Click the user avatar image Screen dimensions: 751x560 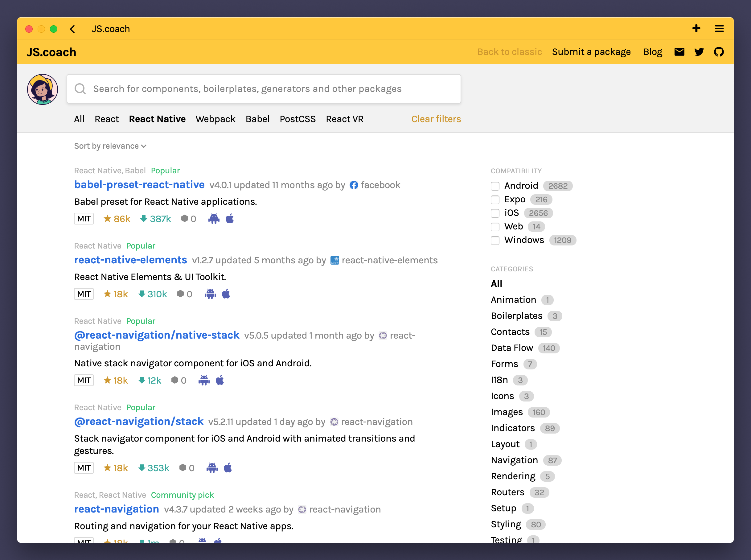42,89
